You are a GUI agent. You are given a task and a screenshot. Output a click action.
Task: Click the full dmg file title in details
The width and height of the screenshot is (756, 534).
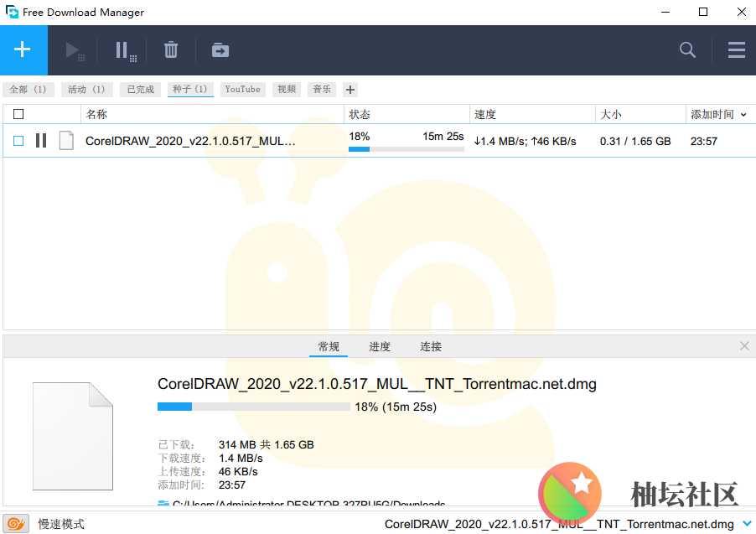[377, 384]
